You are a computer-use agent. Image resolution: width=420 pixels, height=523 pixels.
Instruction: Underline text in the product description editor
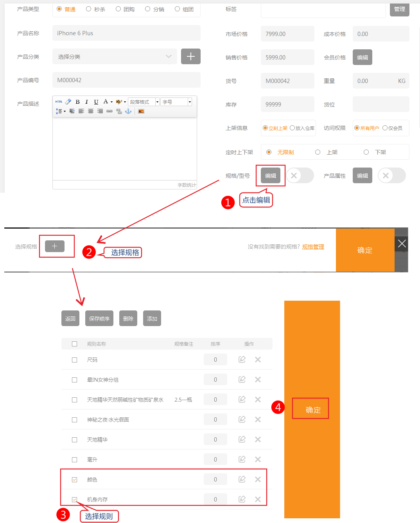click(96, 102)
